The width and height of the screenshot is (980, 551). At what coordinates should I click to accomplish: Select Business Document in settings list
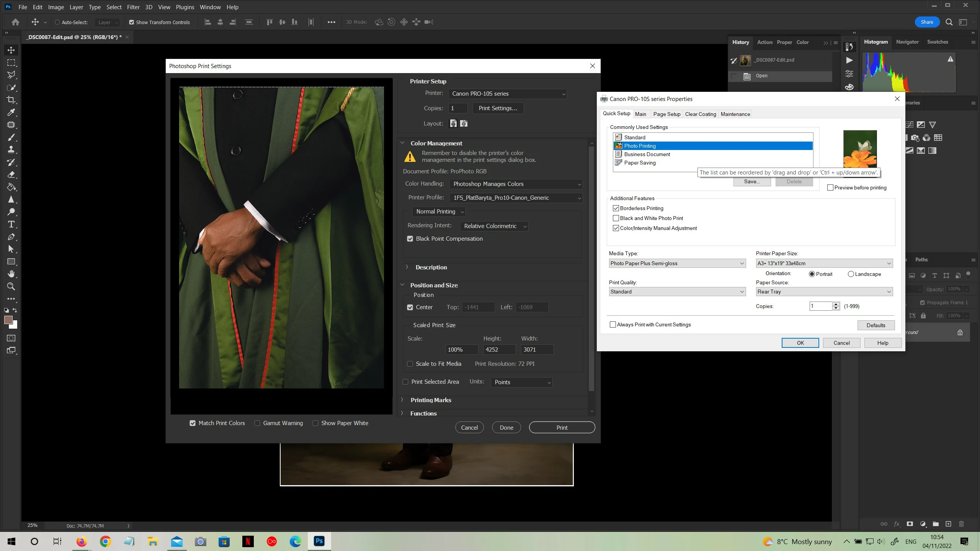(x=647, y=154)
